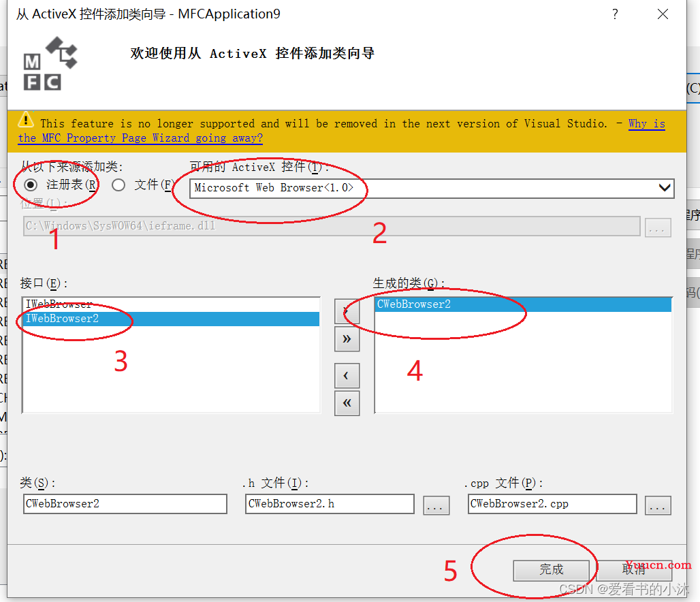The height and width of the screenshot is (602, 700).
Task: Click the help question mark in the title bar
Action: (x=615, y=14)
